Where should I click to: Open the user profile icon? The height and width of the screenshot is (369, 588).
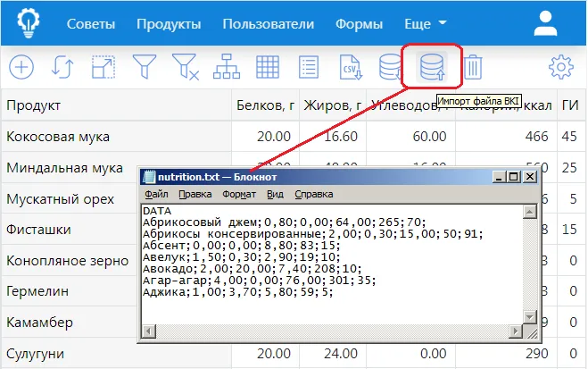(x=546, y=23)
